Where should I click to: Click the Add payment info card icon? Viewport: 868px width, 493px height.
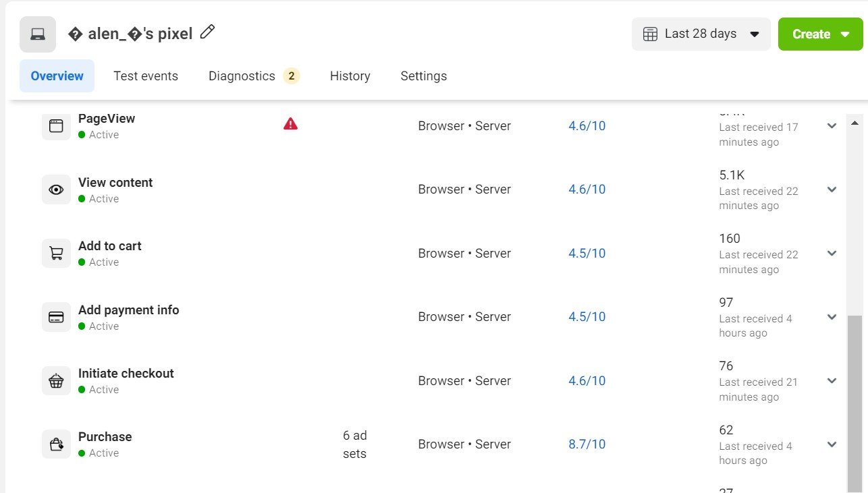(56, 317)
